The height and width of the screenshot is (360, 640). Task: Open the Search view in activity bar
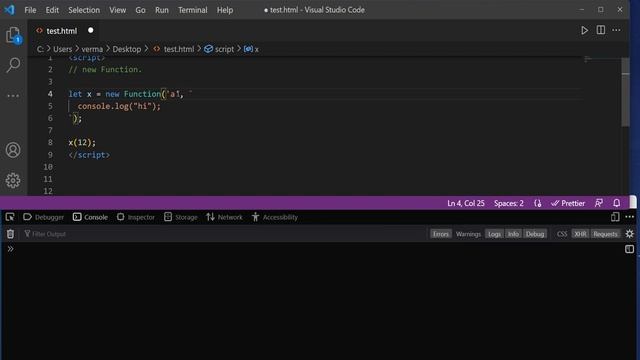click(13, 65)
